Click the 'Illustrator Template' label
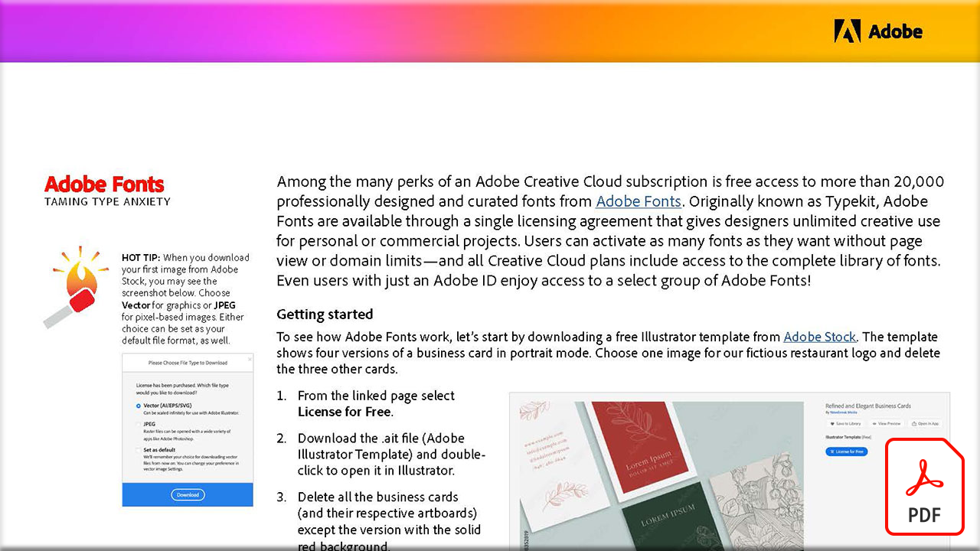 (x=843, y=437)
